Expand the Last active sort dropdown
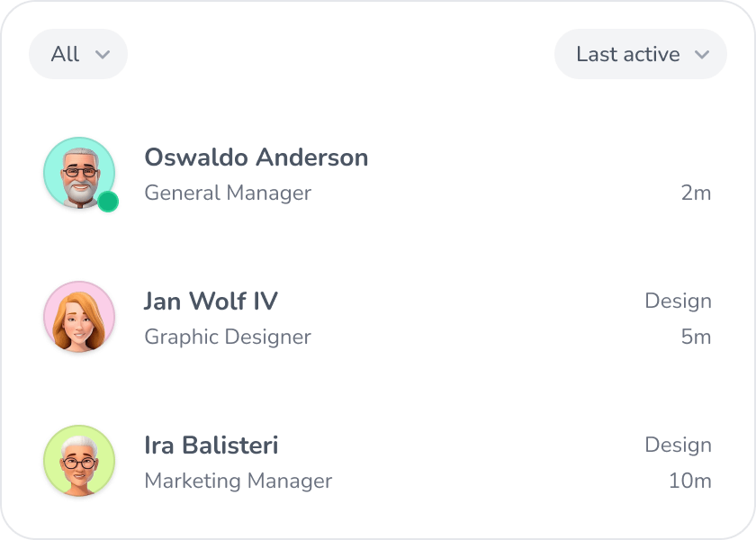 (x=640, y=54)
